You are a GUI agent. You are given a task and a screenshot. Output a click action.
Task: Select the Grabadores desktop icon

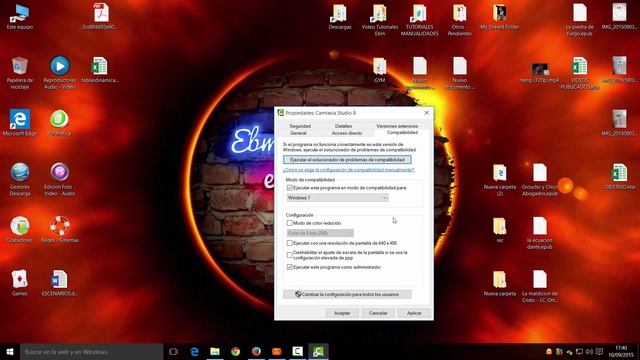tap(20, 229)
